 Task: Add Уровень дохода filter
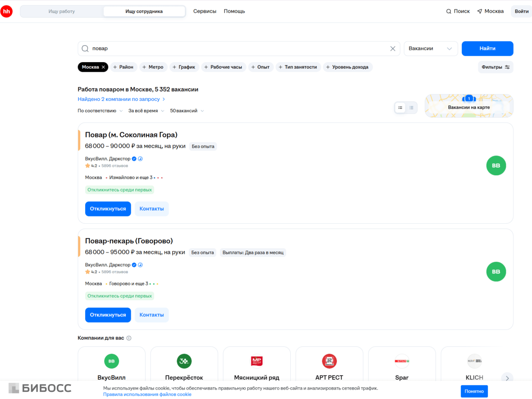(x=348, y=67)
